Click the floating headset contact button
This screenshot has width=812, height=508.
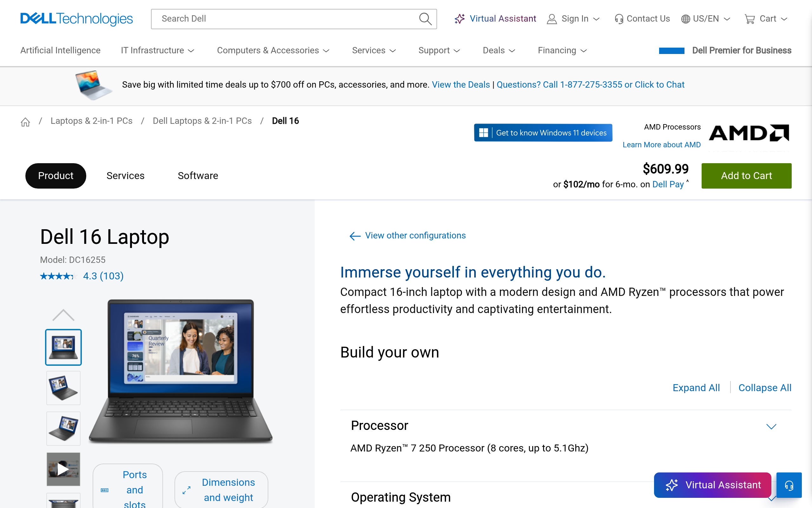coord(789,485)
